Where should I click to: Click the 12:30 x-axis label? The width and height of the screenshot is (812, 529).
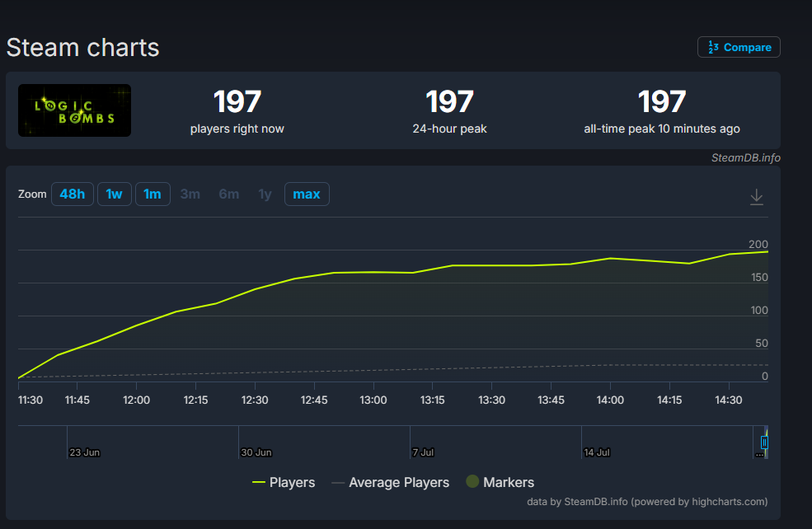[255, 400]
